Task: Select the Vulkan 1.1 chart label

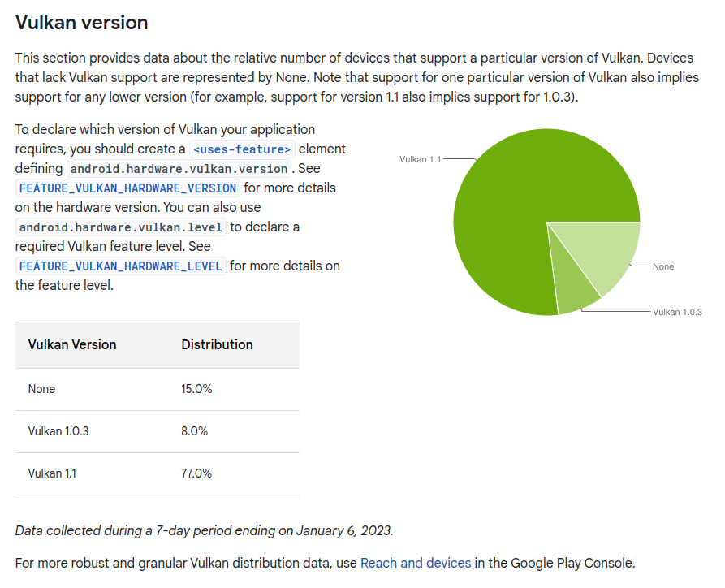Action: pyautogui.click(x=420, y=160)
